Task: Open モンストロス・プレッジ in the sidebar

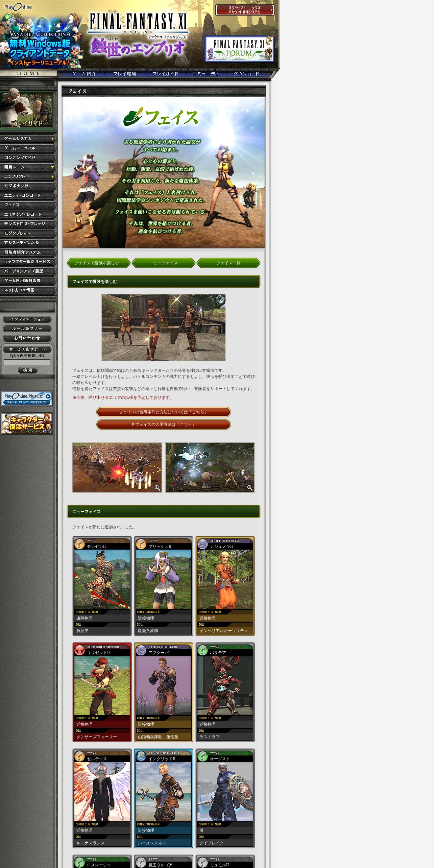Action: click(28, 224)
